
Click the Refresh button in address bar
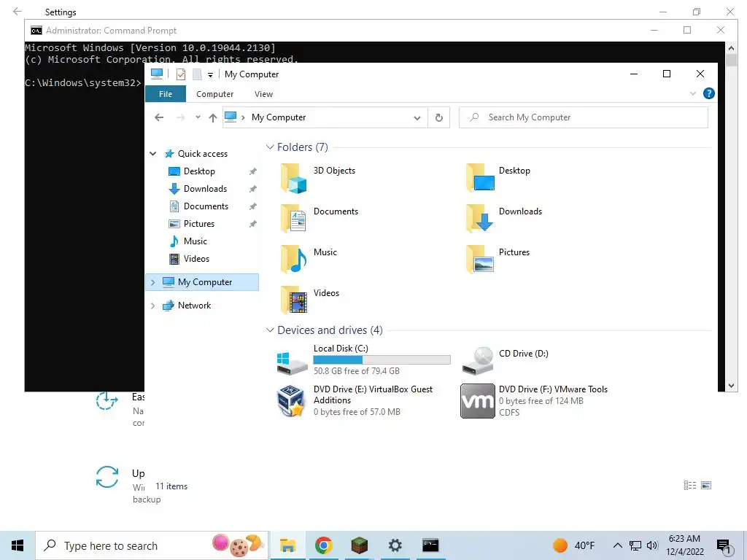point(438,117)
